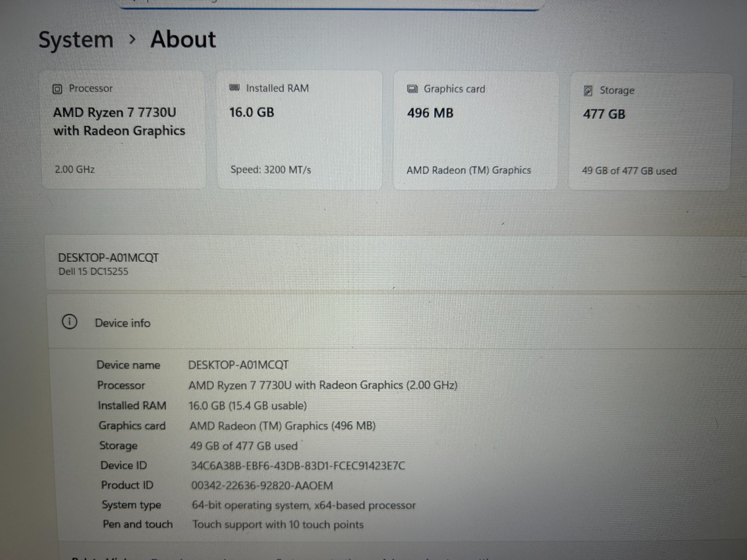
Task: Open the Graphics card summary card
Action: pos(476,131)
